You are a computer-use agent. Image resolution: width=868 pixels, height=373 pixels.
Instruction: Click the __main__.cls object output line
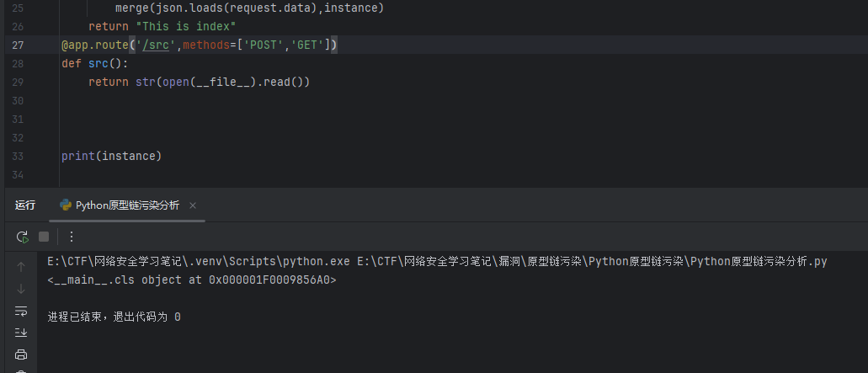click(192, 280)
